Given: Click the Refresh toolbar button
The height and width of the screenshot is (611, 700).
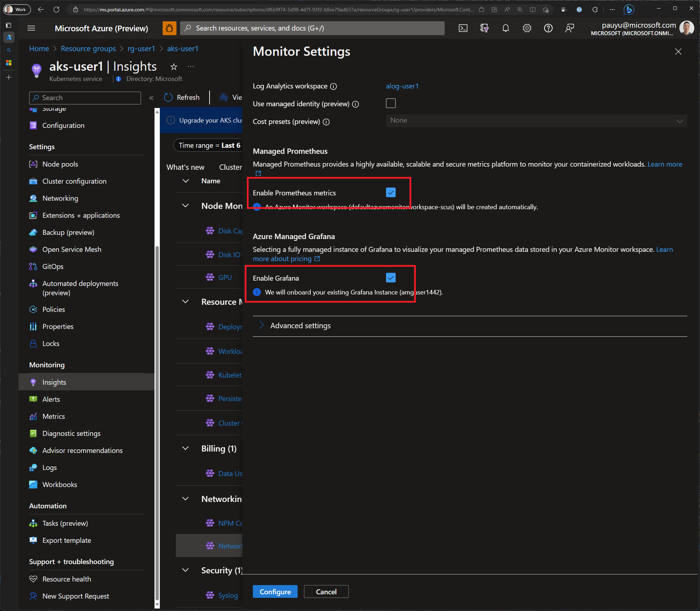Looking at the screenshot, I should [x=182, y=97].
